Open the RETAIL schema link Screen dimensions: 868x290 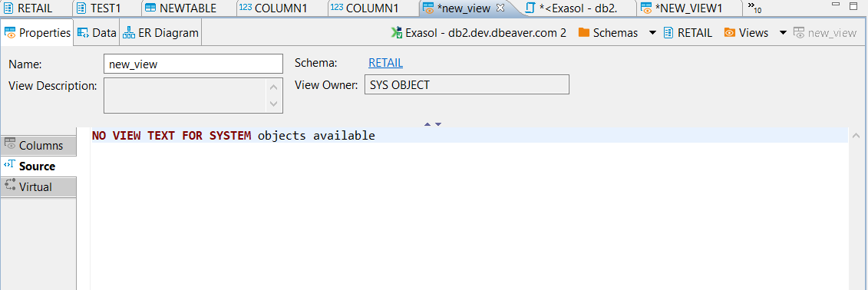coord(386,63)
